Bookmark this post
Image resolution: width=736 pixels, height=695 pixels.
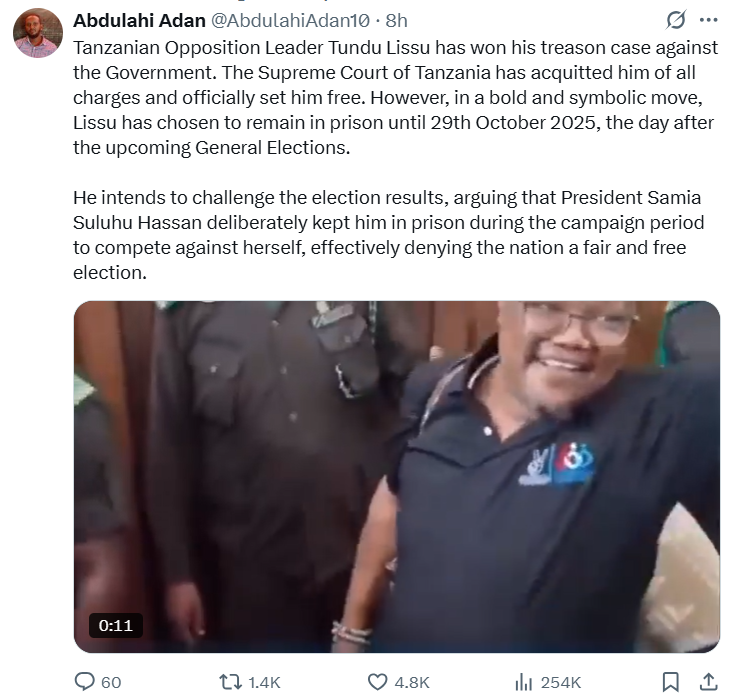click(x=671, y=682)
